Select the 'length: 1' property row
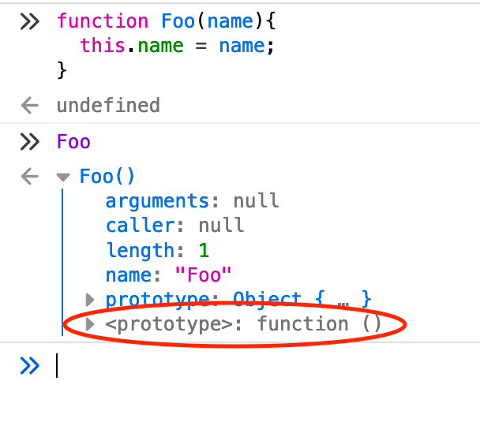Viewport: 480px width, 448px height. [x=157, y=250]
